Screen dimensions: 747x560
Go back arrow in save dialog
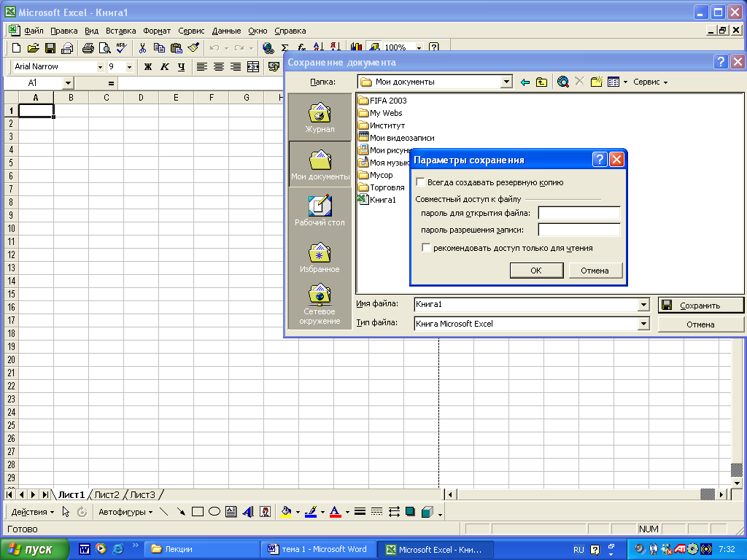tap(525, 82)
